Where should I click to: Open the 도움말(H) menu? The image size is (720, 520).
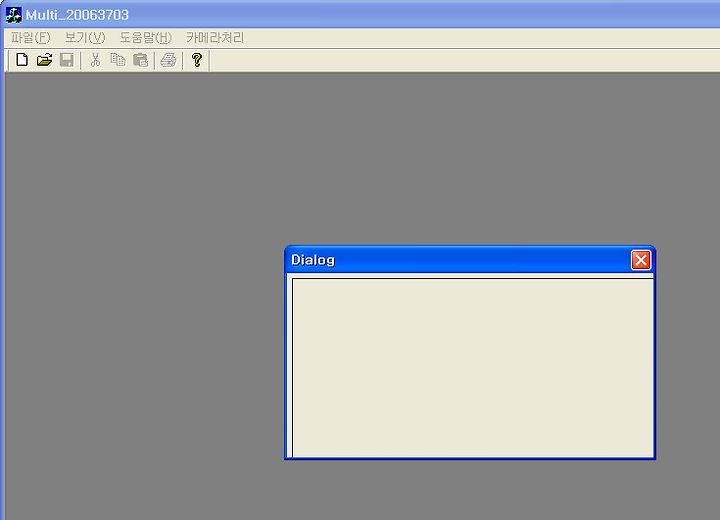[146, 38]
